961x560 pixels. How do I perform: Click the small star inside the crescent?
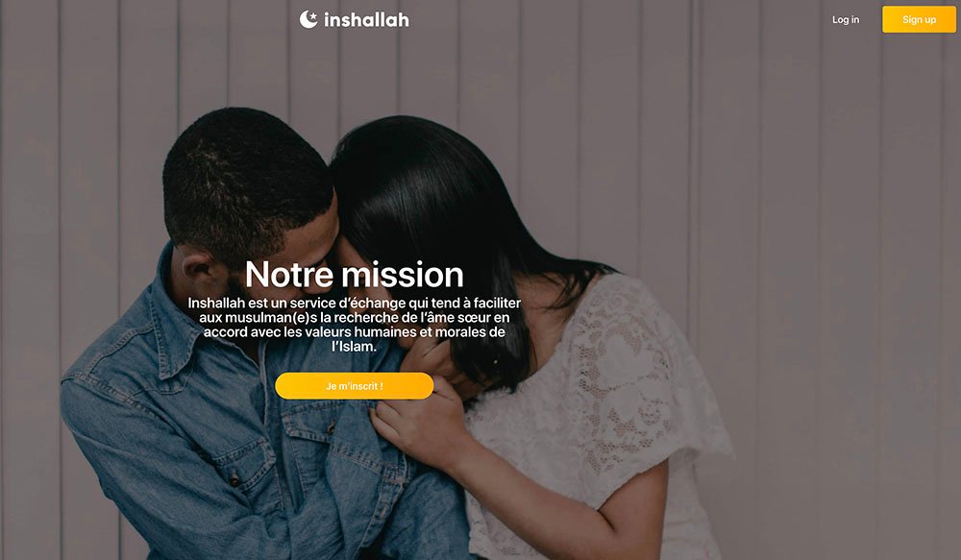(312, 16)
